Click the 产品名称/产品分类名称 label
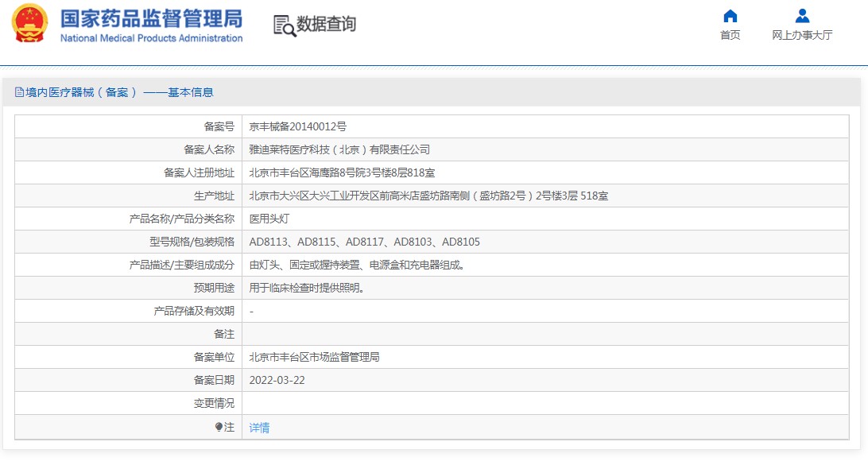The height and width of the screenshot is (465, 868). (182, 219)
